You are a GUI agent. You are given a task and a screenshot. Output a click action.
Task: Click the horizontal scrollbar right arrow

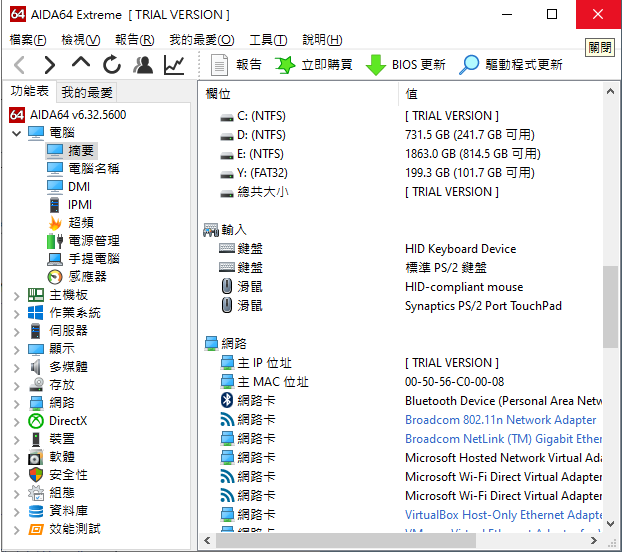click(594, 540)
